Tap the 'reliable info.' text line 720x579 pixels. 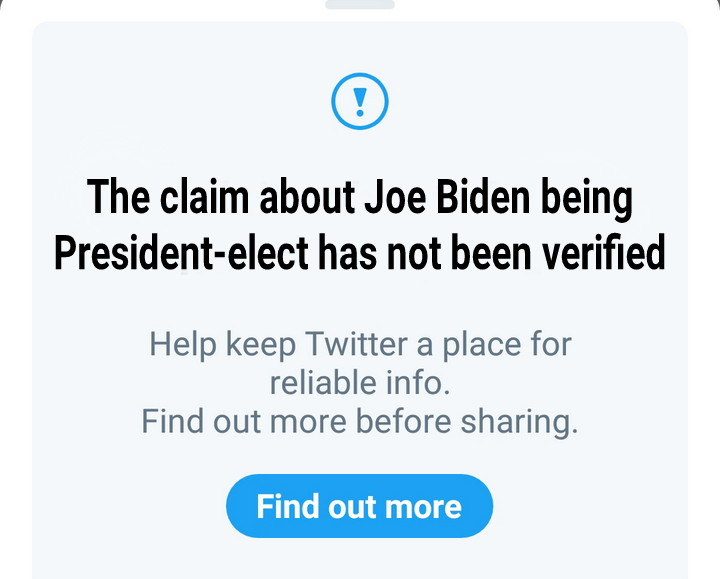tap(359, 383)
